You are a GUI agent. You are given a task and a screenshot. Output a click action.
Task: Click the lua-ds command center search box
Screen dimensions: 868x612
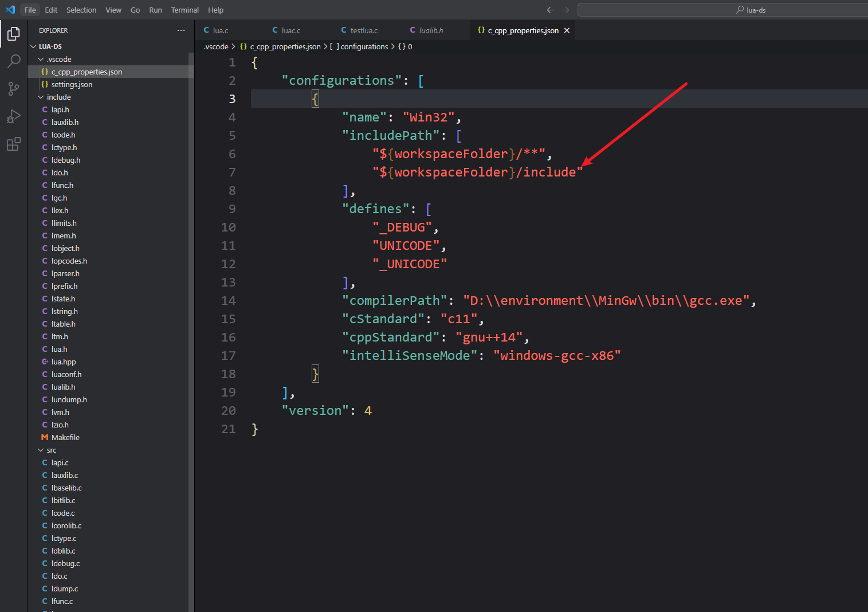(723, 10)
